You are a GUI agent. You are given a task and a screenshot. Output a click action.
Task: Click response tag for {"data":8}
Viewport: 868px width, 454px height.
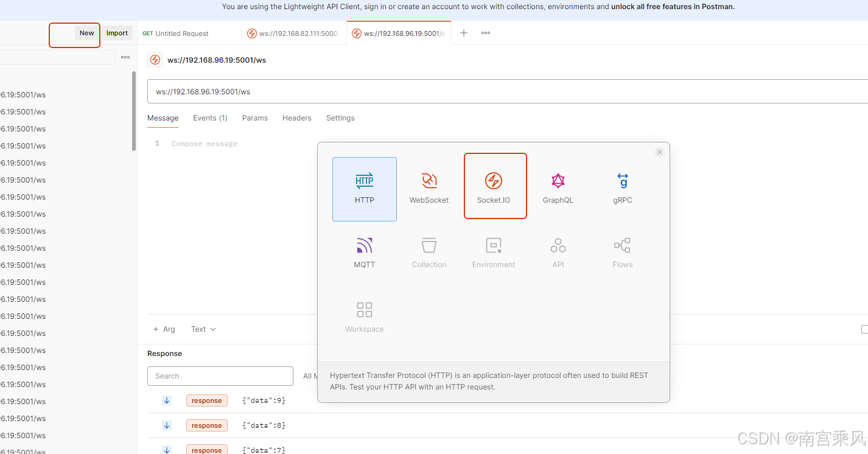click(207, 425)
